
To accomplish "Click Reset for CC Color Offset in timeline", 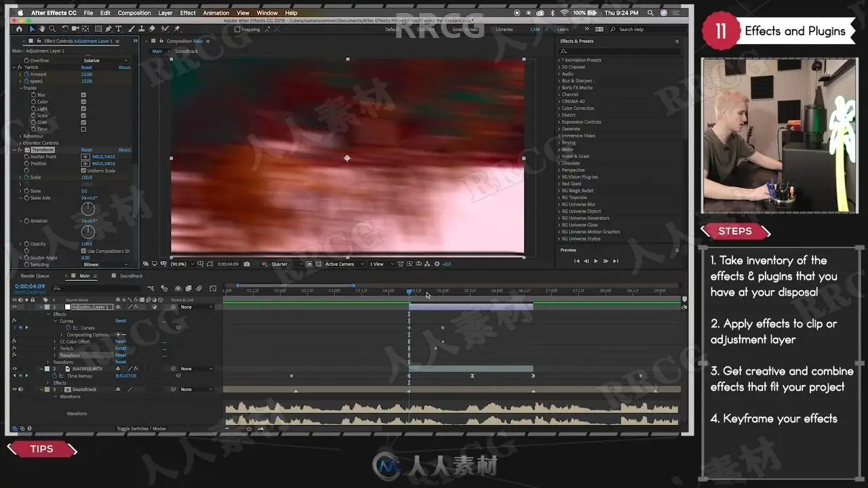I will [120, 342].
